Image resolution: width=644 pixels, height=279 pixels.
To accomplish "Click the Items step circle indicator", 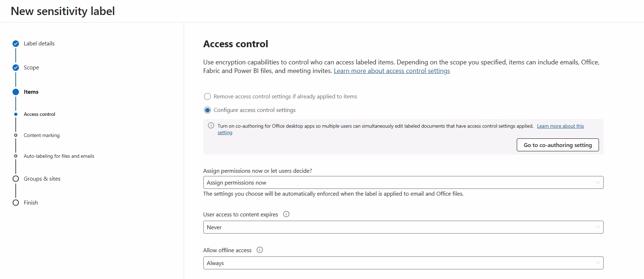I will click(16, 92).
